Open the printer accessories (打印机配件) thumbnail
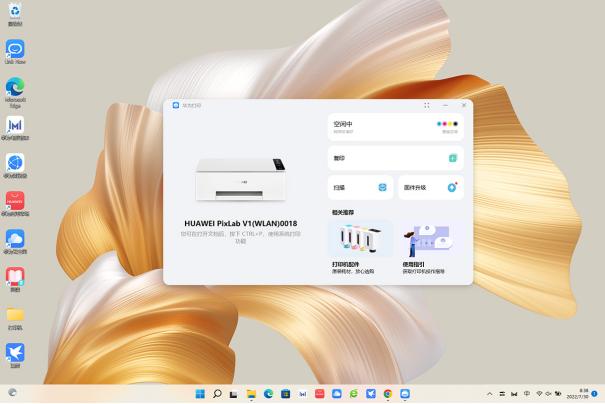 360,239
